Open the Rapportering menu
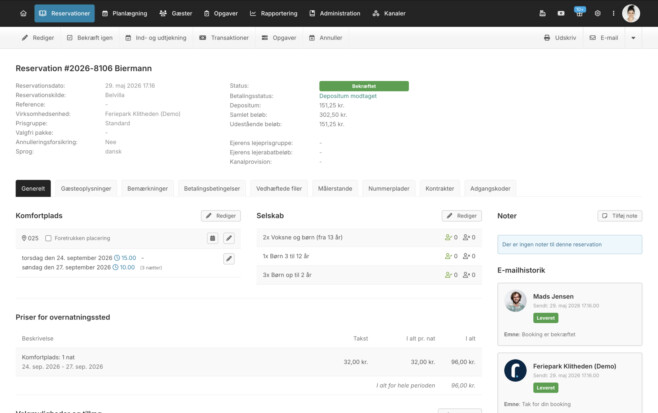This screenshot has height=413, width=658. pos(274,13)
